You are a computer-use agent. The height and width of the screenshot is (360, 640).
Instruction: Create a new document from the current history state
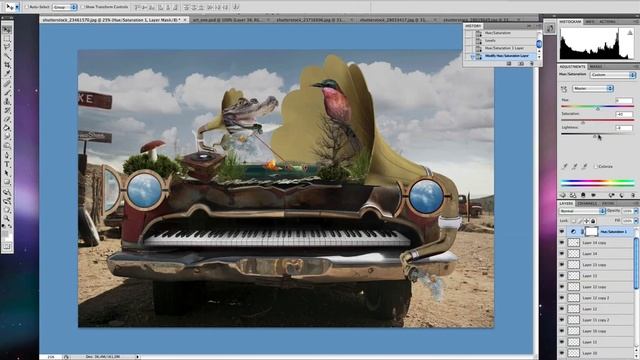[509, 63]
